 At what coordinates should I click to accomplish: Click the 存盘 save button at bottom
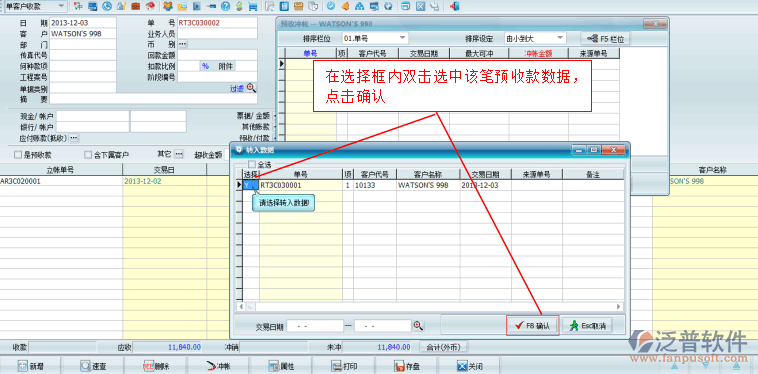click(x=407, y=366)
